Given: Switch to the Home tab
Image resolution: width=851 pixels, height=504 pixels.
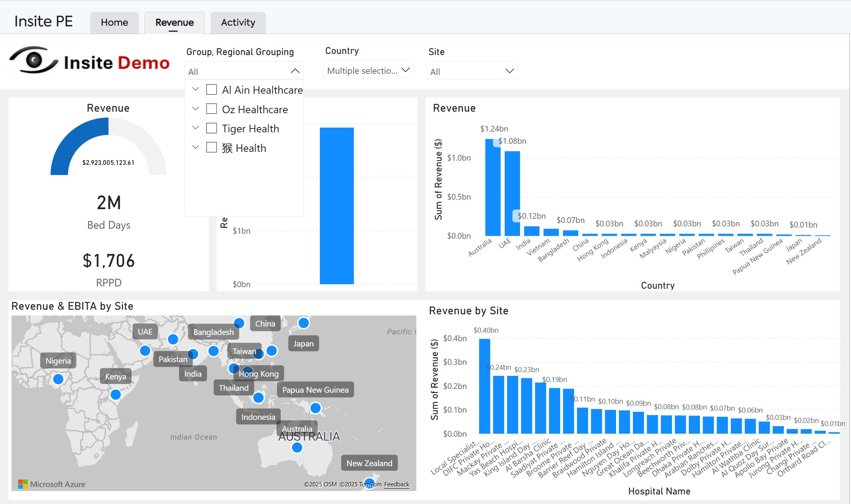Looking at the screenshot, I should [x=114, y=23].
